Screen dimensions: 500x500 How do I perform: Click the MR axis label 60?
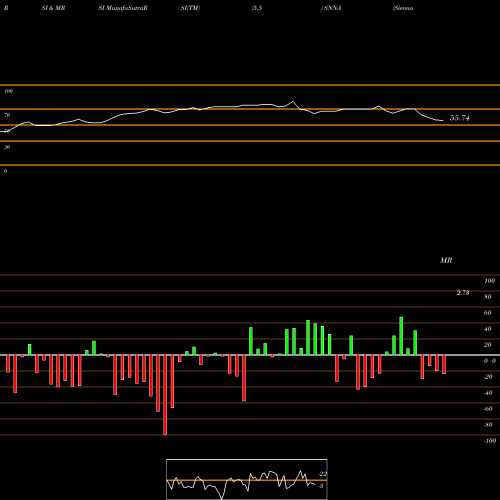click(488, 313)
